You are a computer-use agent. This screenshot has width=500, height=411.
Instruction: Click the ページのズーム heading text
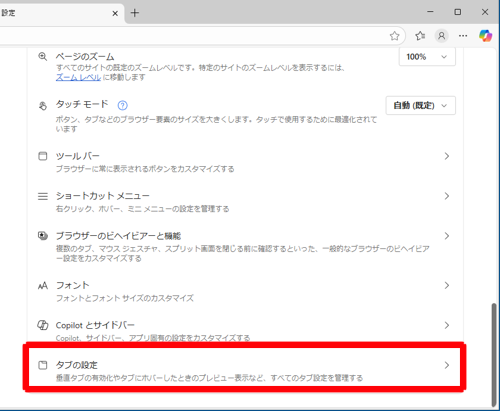click(x=85, y=57)
